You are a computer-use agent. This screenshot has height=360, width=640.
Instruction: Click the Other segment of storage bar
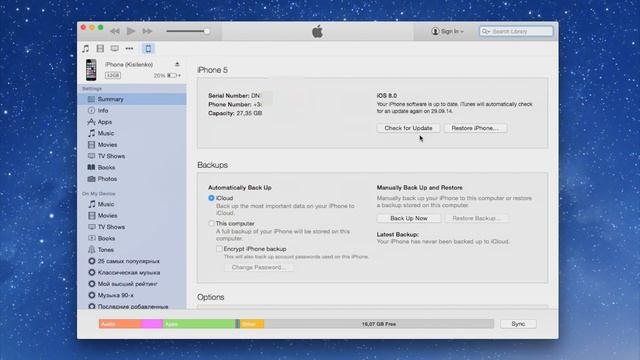[x=252, y=324]
